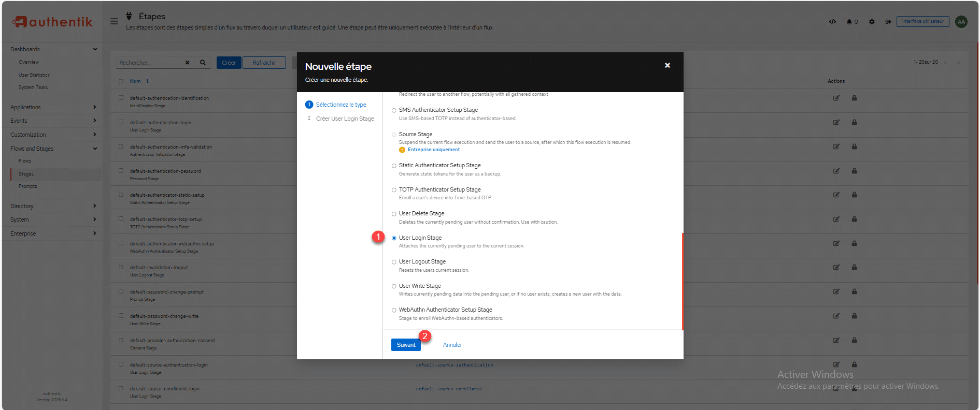Open the API browser code icon

[x=832, y=22]
